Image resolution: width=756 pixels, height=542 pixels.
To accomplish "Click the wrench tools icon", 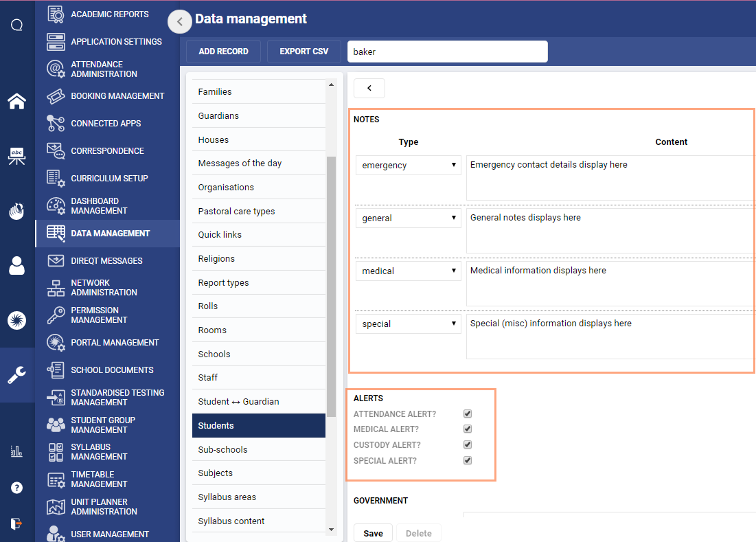I will coord(16,376).
